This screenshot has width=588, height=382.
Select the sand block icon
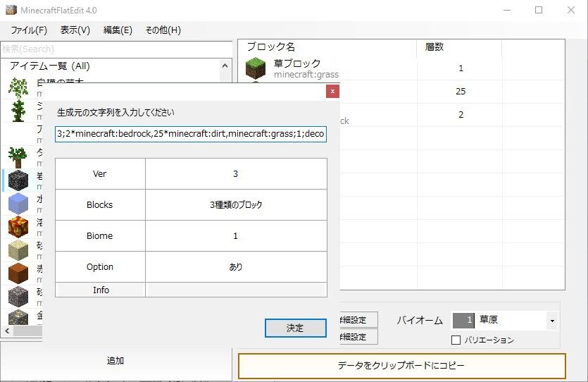(18, 250)
